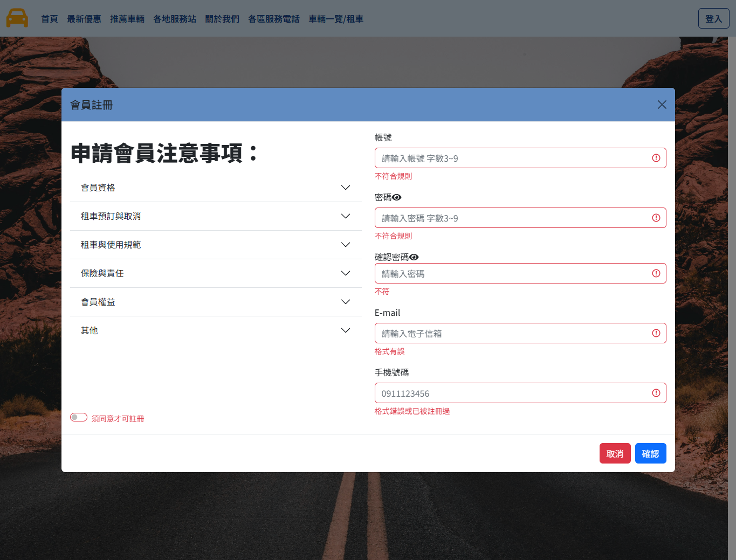Expand the 保險與責任 accordion section
The image size is (736, 560).
click(216, 273)
